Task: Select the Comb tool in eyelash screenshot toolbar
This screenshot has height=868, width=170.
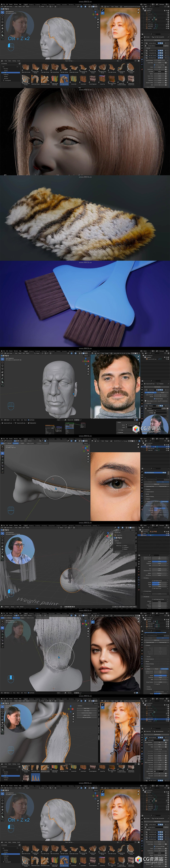Action: pyautogui.click(x=2, y=453)
